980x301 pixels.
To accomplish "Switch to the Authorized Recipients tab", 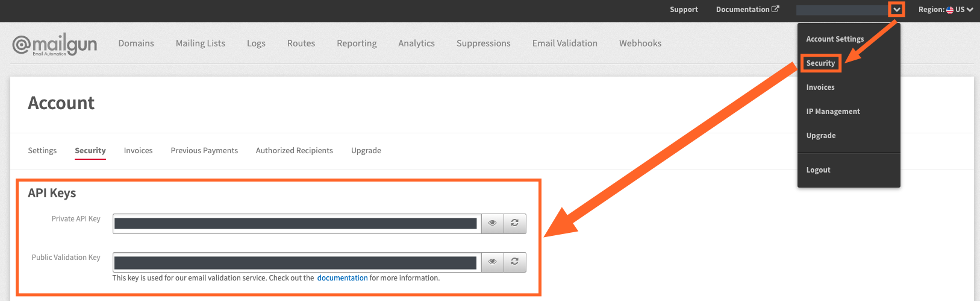I will click(294, 151).
